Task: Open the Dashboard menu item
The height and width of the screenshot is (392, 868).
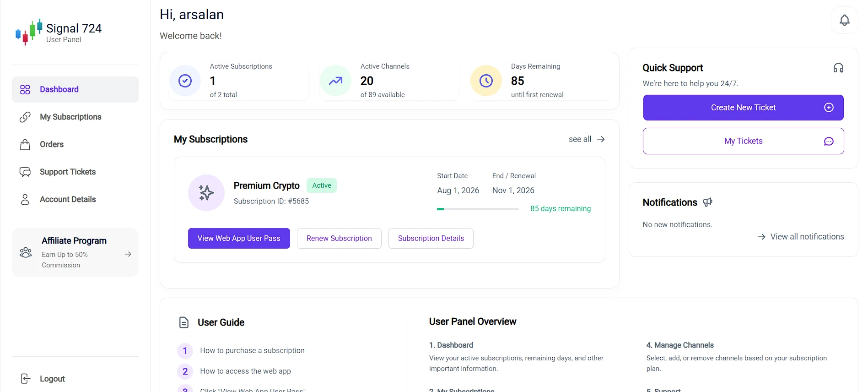Action: click(x=75, y=89)
